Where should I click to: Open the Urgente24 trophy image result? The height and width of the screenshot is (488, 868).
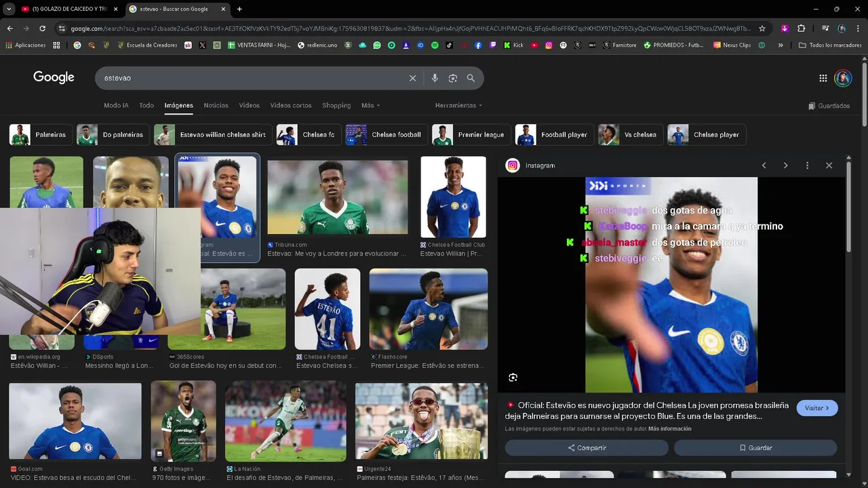421,422
